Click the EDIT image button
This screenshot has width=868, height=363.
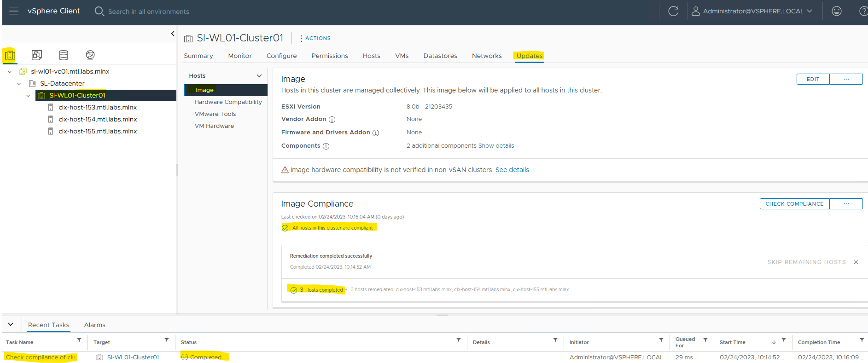(x=813, y=79)
